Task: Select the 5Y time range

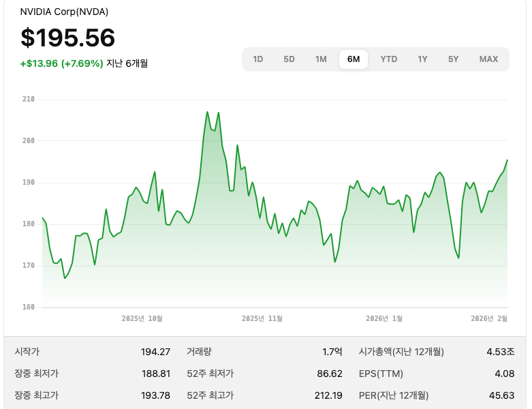Action: point(454,59)
